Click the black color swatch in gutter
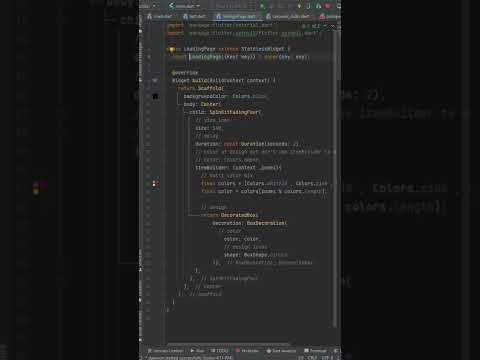 (155, 96)
